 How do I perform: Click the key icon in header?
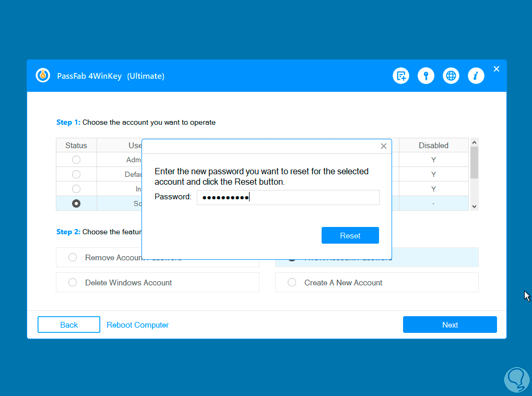(426, 76)
